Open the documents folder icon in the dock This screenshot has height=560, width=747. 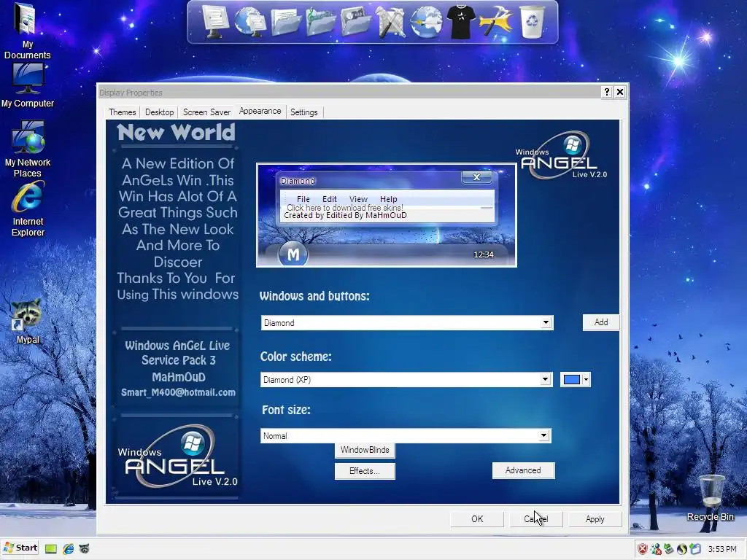pos(285,23)
